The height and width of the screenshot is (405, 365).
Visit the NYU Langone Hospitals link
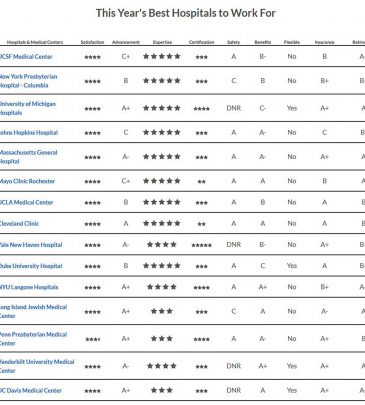29,287
